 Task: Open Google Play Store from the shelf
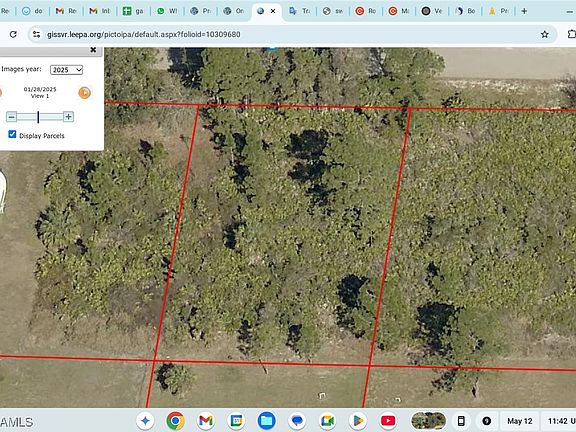[x=358, y=421]
